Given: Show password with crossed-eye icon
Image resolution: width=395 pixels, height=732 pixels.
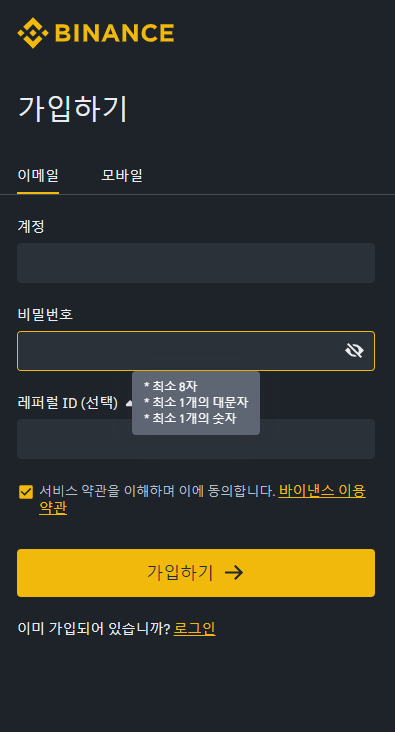Looking at the screenshot, I should pos(354,351).
